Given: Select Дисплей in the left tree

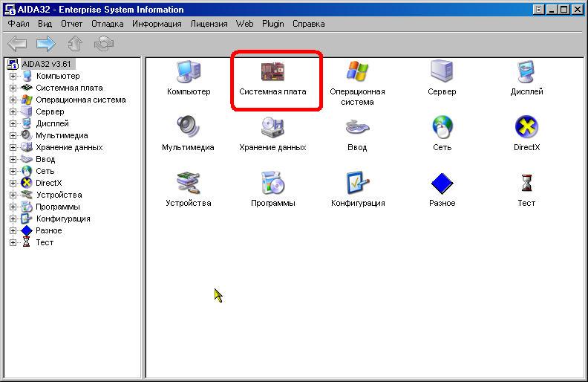Looking at the screenshot, I should click(52, 123).
